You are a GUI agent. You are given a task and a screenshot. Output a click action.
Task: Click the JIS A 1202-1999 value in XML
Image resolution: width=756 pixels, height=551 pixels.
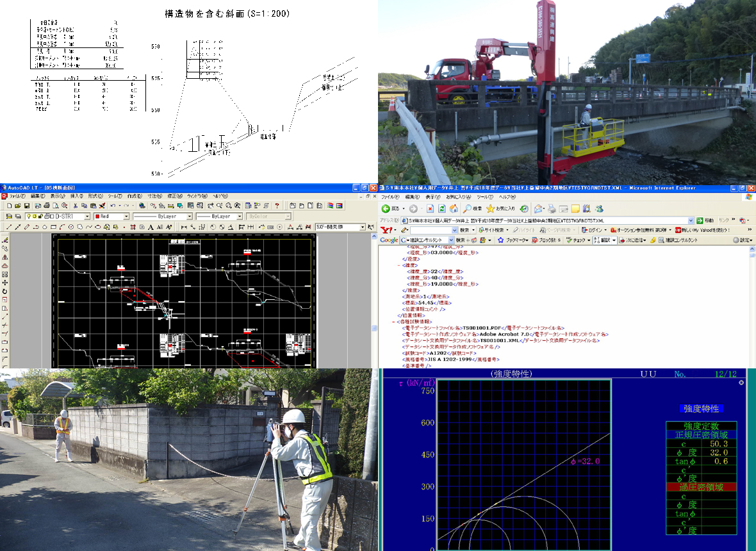click(449, 359)
